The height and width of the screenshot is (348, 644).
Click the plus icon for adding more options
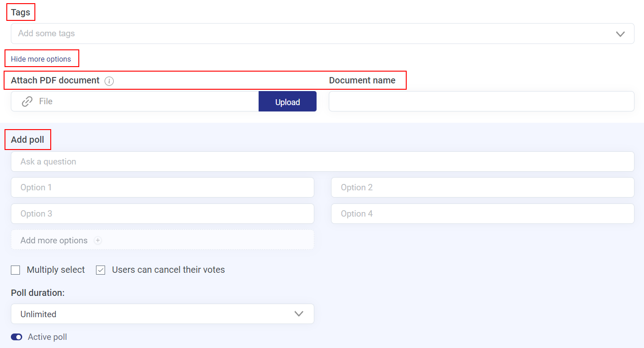pos(98,241)
